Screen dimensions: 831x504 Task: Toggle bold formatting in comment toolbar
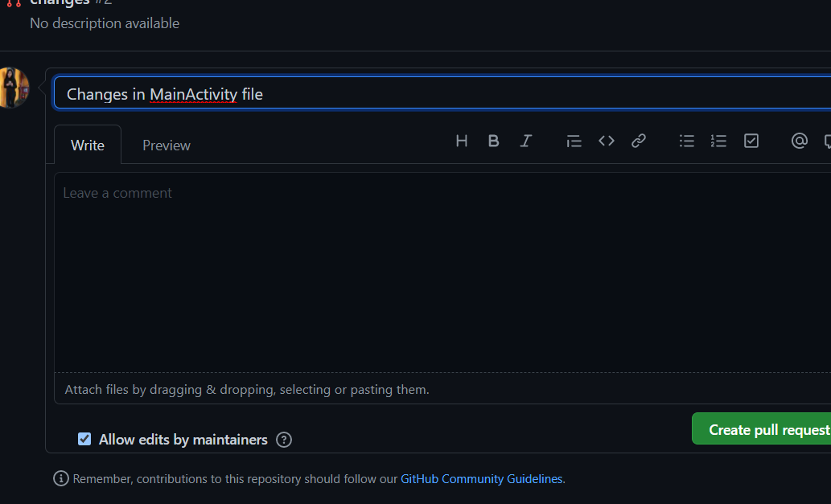494,141
